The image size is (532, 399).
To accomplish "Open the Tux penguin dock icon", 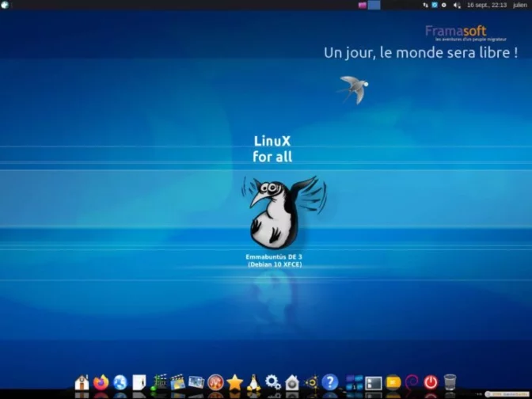I will pos(253,383).
